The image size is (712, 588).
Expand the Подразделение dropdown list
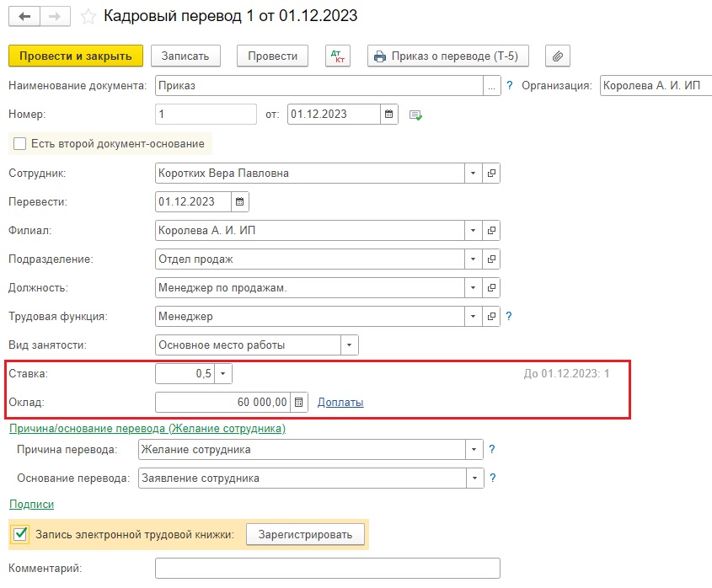click(474, 259)
